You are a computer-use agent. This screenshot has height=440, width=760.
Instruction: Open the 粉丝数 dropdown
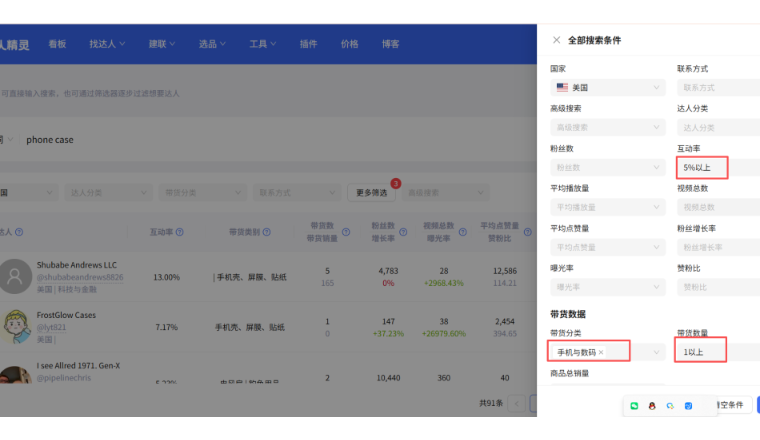608,168
